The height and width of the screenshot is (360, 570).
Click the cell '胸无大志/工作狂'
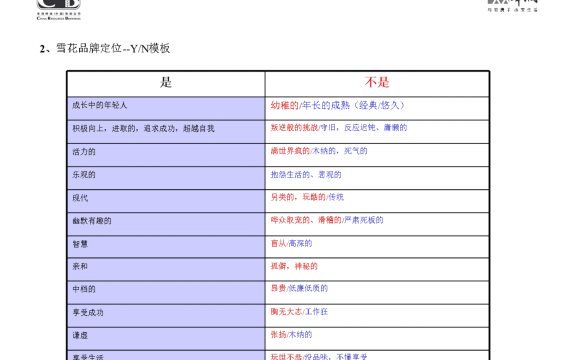(377, 316)
